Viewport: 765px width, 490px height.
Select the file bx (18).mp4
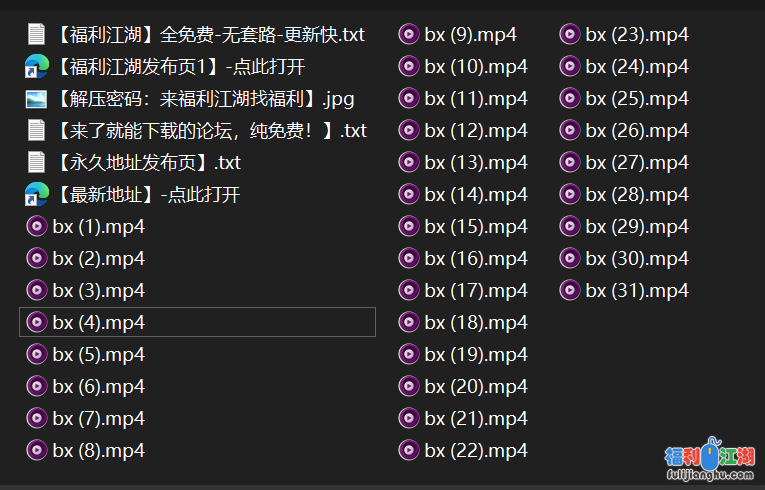point(475,323)
